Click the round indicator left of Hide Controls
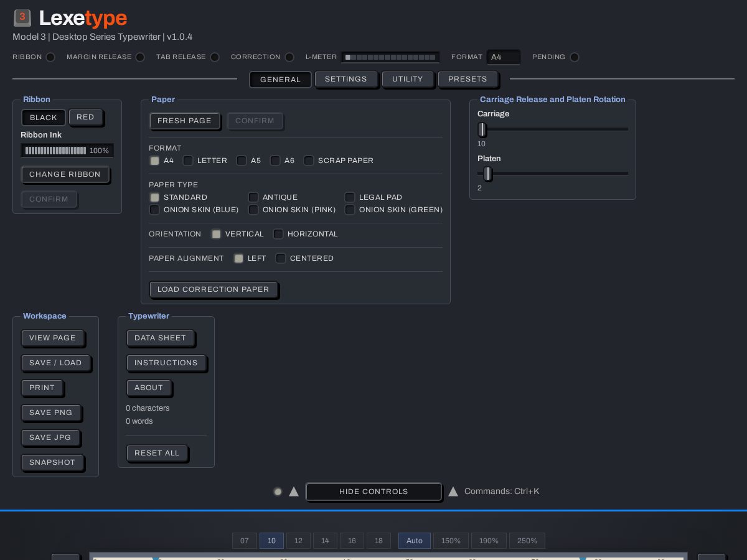The image size is (747, 560). (278, 492)
